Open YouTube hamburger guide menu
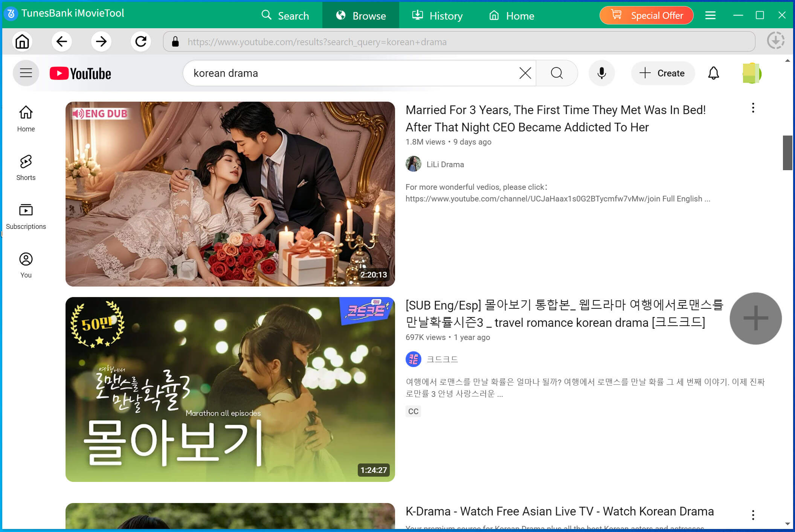The height and width of the screenshot is (532, 795). click(x=26, y=73)
